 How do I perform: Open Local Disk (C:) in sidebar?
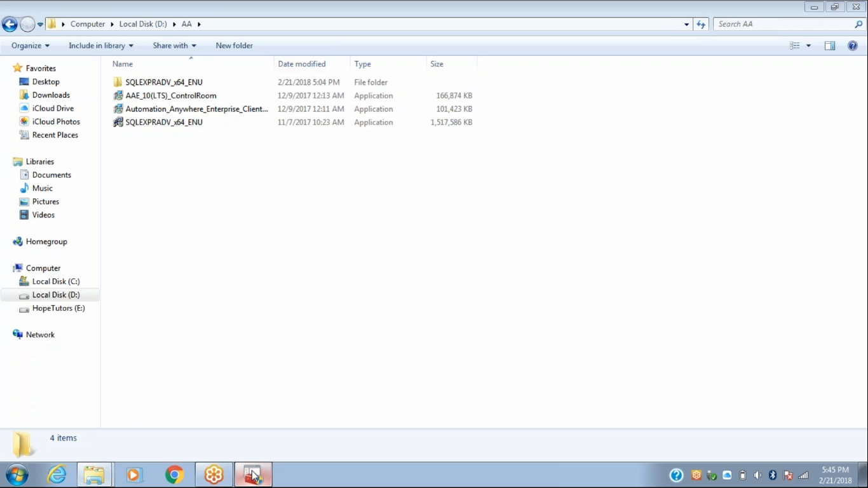(56, 282)
